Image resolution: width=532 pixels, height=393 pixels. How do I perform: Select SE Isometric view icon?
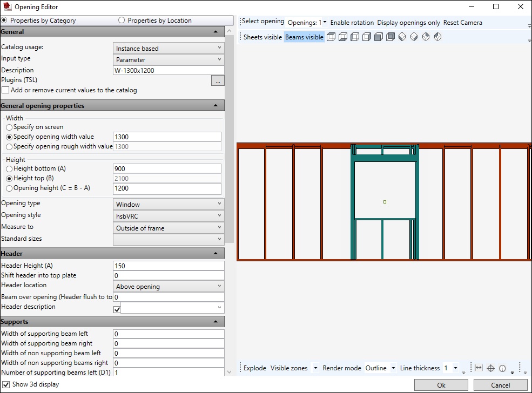pos(414,37)
